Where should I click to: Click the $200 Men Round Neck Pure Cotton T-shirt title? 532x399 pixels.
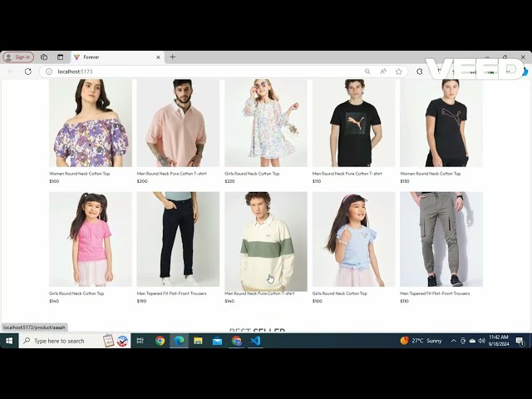pyautogui.click(x=172, y=174)
